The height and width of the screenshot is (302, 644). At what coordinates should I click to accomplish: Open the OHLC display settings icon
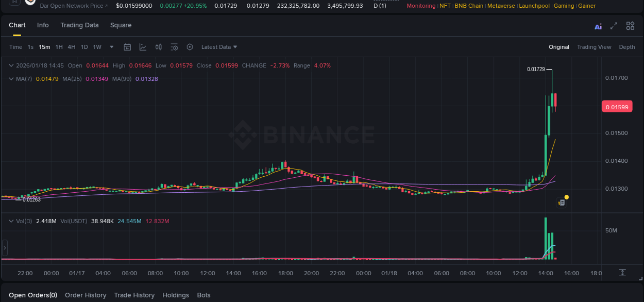(158, 46)
